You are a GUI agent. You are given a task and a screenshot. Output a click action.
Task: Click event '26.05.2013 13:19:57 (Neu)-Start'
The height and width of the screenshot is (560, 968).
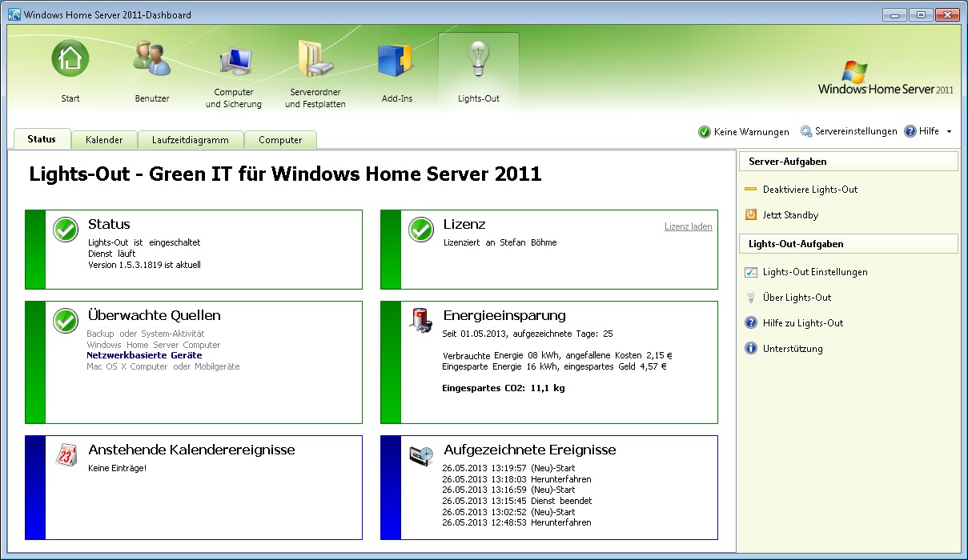click(508, 468)
